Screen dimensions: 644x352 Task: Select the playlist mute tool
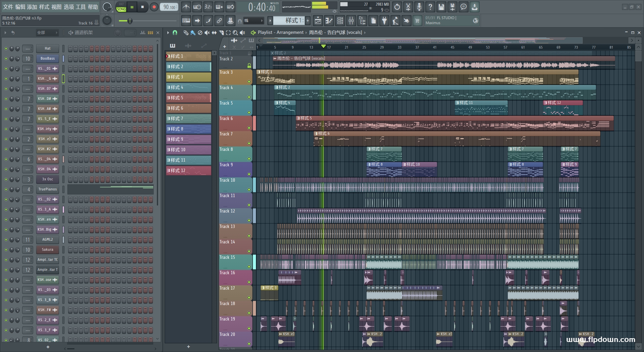(207, 33)
